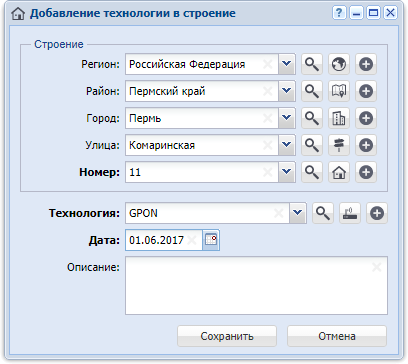Image resolution: width=408 pixels, height=364 pixels.
Task: Open the street signpost icon for Улица
Action: tap(339, 145)
